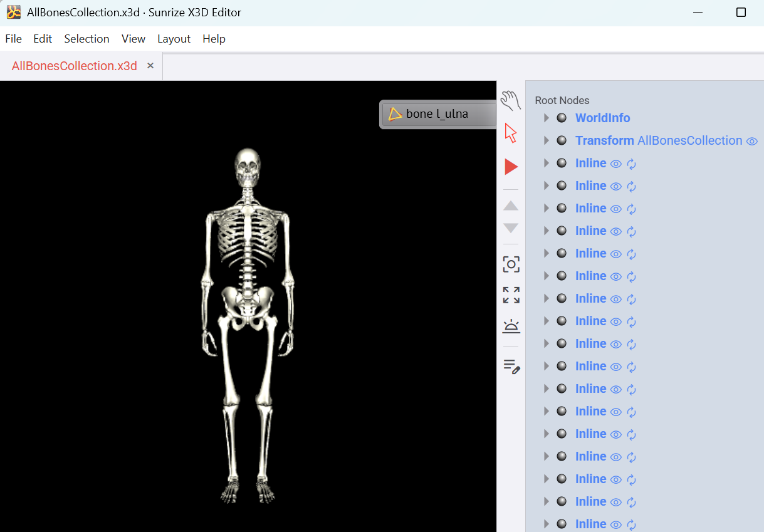764x532 pixels.
Task: Open the Selection menu
Action: pyautogui.click(x=86, y=39)
